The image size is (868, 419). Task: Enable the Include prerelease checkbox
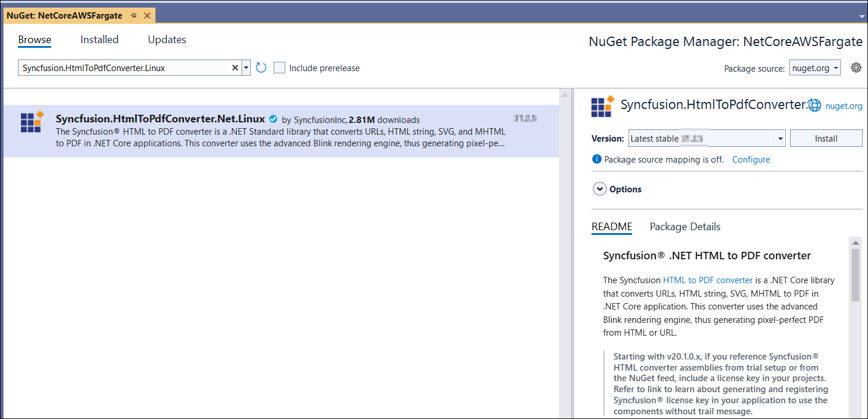pos(279,68)
